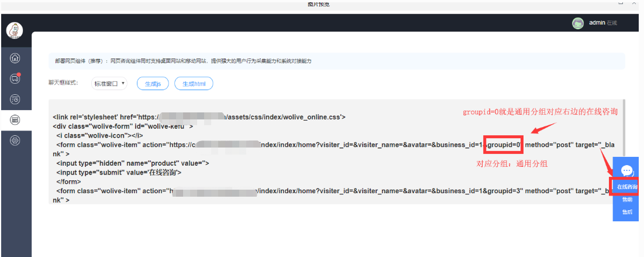Click the admin user avatar
Screen dimensions: 644x257
tap(578, 23)
